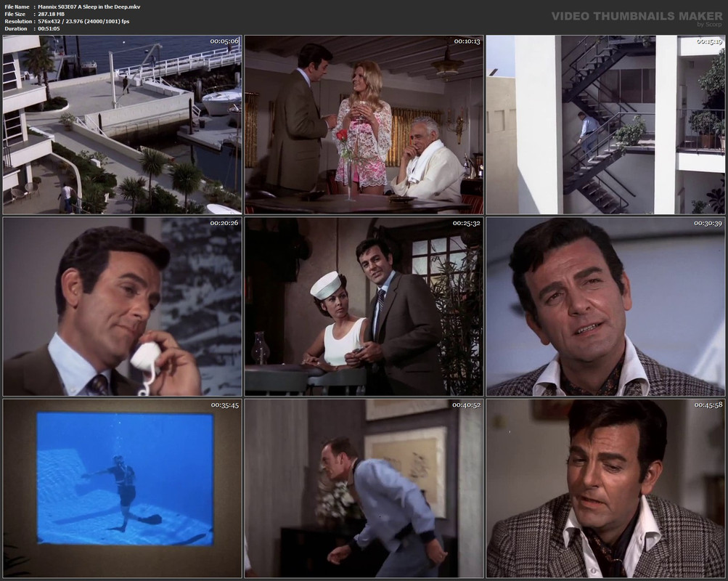
Task: Open the thumbnail at 00:15:19
Action: 606,125
